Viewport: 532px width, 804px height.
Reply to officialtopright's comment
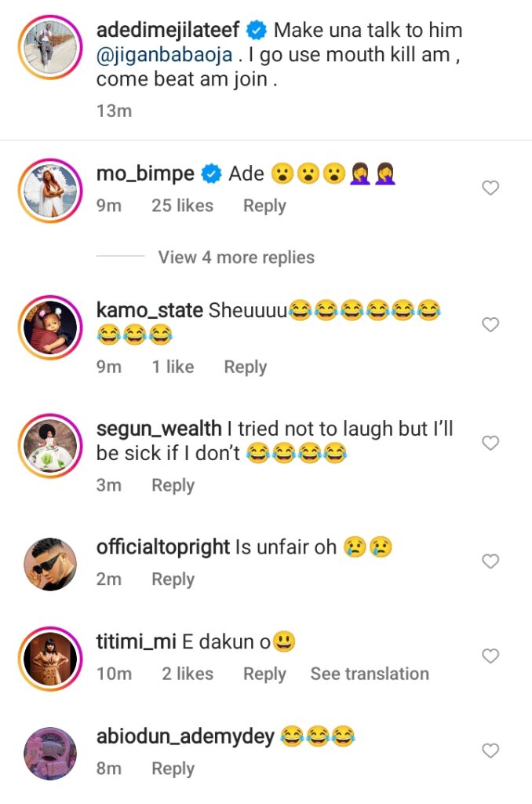pos(173,579)
